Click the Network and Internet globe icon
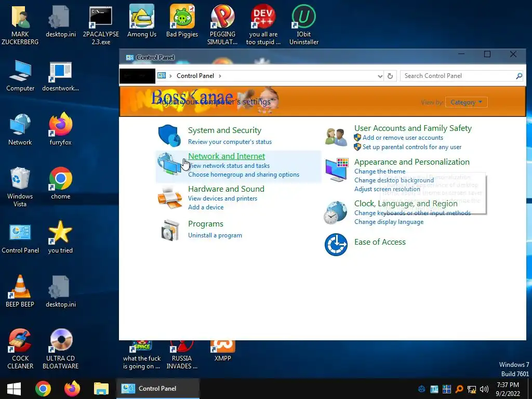The image size is (532, 399). pos(169,164)
